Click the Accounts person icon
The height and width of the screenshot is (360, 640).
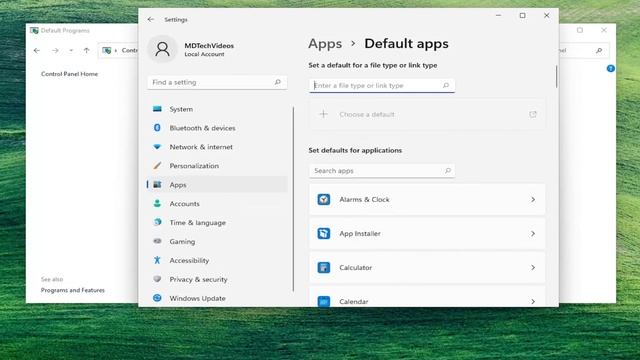coord(157,203)
